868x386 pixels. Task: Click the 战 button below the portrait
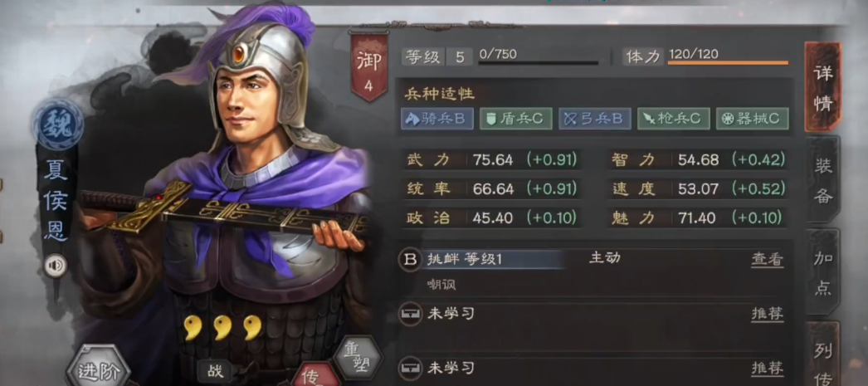[215, 371]
